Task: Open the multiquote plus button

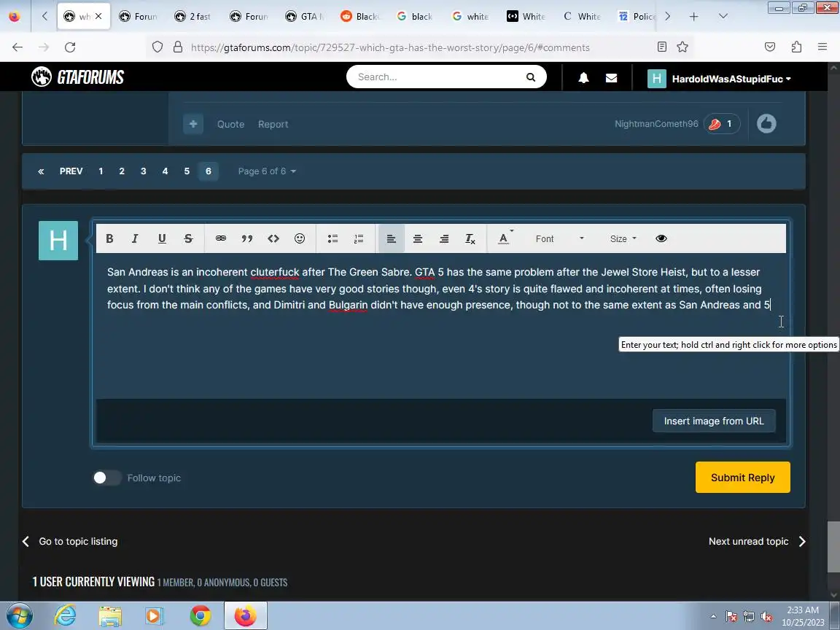Action: tap(192, 124)
